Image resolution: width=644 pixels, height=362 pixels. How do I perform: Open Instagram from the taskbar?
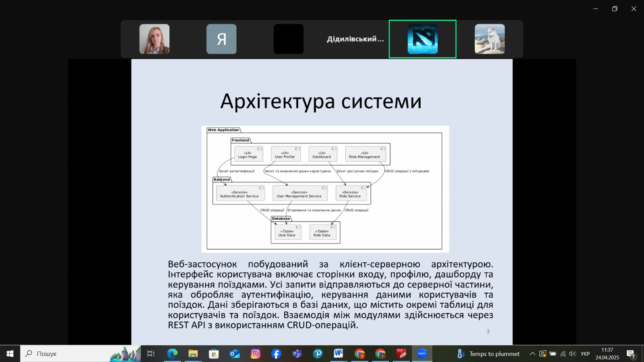click(256, 354)
